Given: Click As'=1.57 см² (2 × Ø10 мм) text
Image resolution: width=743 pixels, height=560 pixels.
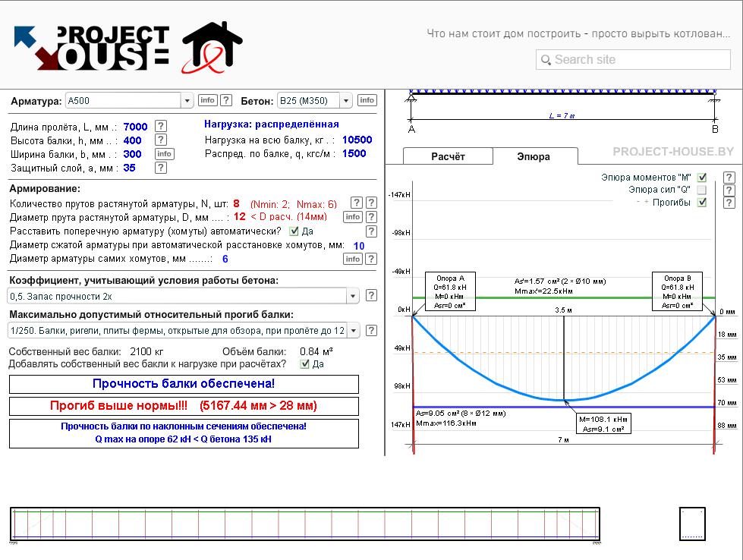Looking at the screenshot, I should 561,282.
